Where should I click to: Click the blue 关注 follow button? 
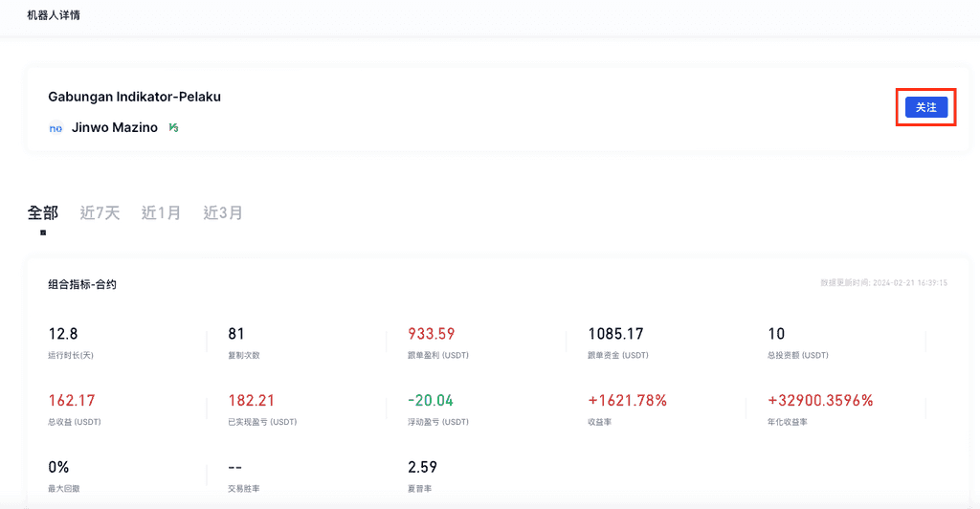coord(925,107)
